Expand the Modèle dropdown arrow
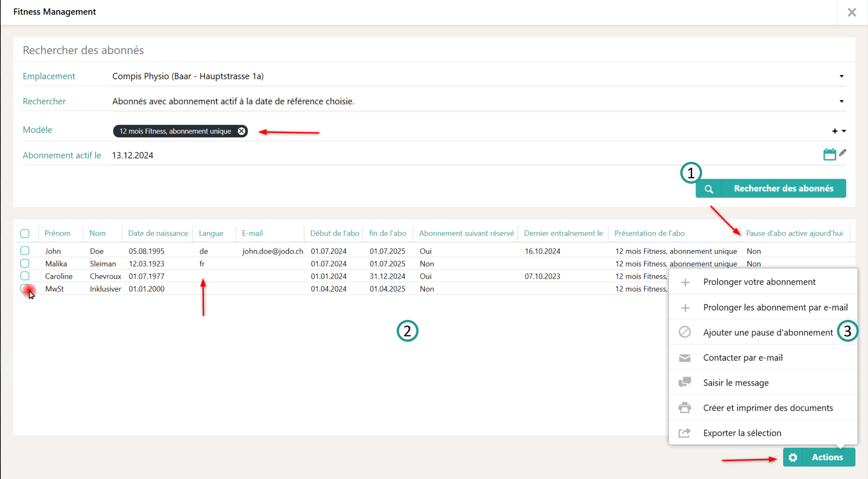 coord(844,131)
